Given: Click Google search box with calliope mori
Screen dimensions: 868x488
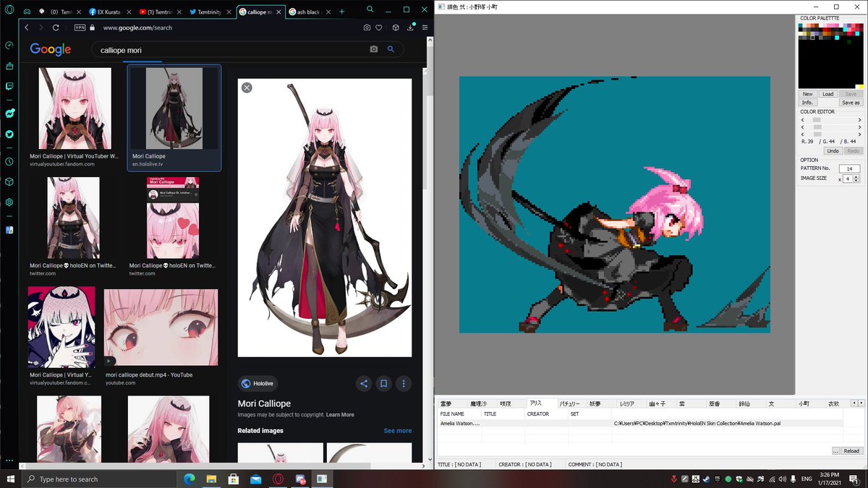Looking at the screenshot, I should click(x=246, y=49).
